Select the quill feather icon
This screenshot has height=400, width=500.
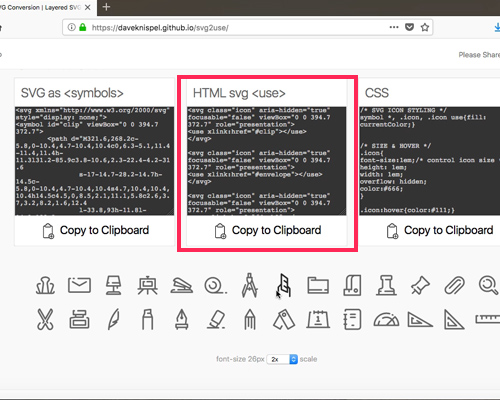113,319
